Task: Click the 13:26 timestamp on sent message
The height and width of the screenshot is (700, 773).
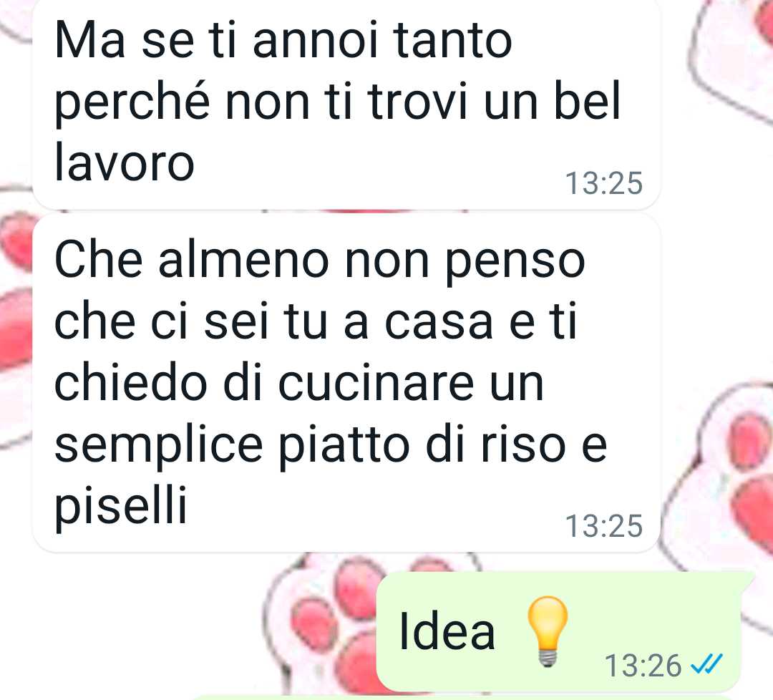Action: click(x=643, y=666)
